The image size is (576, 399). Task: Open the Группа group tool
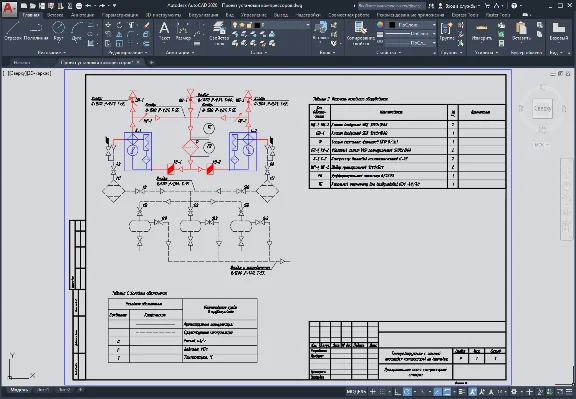click(447, 31)
